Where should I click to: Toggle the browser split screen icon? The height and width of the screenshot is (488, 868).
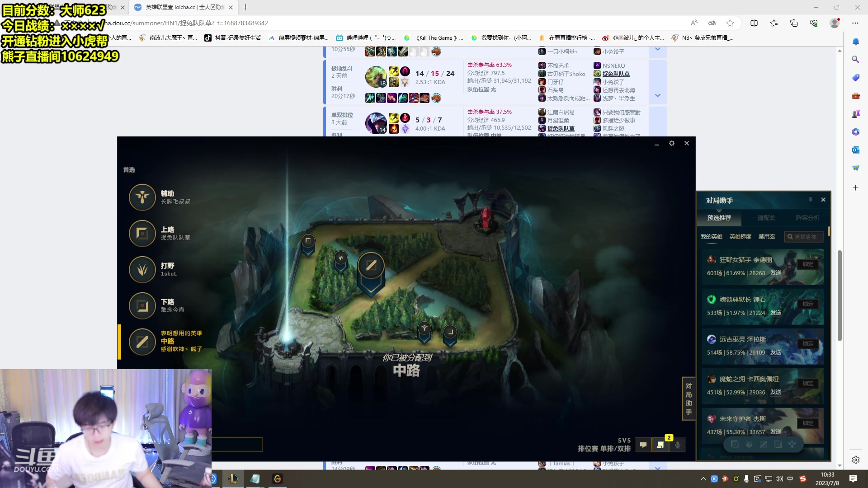(754, 23)
